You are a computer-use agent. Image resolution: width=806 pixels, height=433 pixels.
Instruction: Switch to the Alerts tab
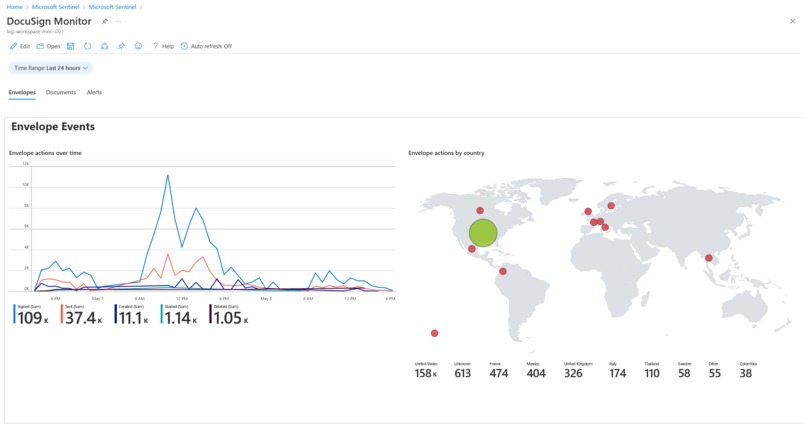click(94, 93)
